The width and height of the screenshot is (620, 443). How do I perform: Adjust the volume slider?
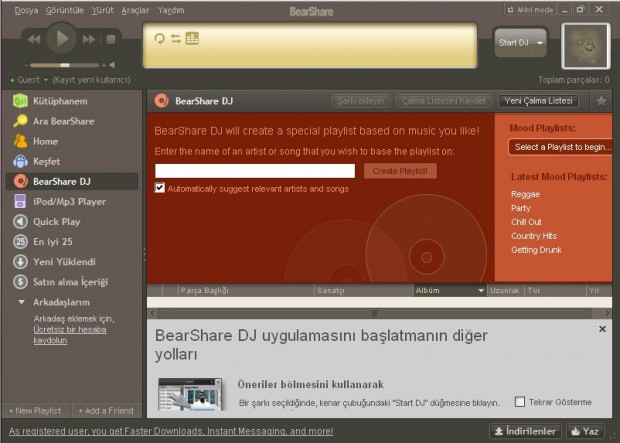[65, 65]
